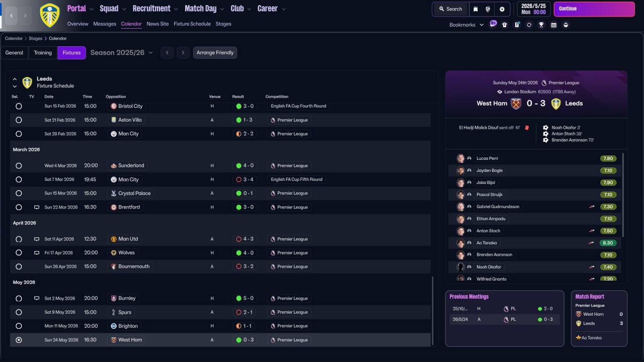Open the people group bookmark icon
This screenshot has width=644, height=362.
tap(566, 25)
